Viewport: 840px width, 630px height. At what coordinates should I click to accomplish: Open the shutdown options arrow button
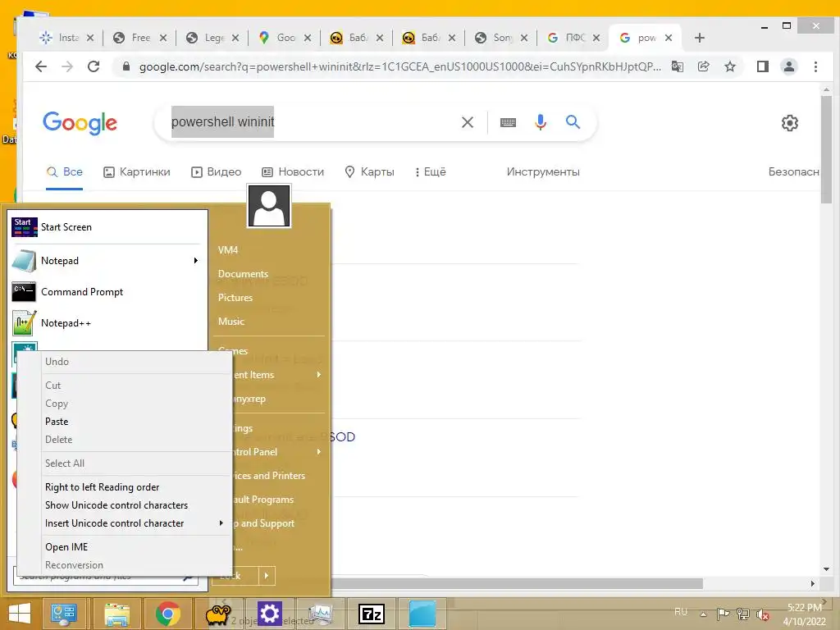pyautogui.click(x=267, y=576)
